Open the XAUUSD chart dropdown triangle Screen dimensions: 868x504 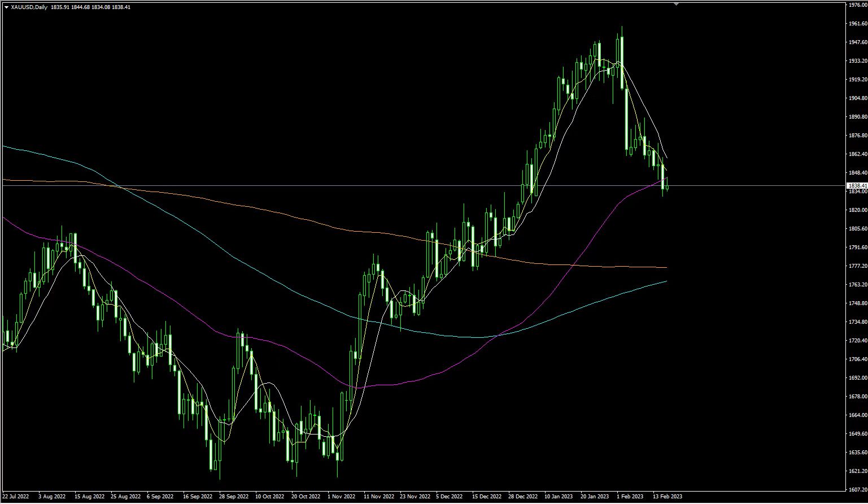coord(6,7)
